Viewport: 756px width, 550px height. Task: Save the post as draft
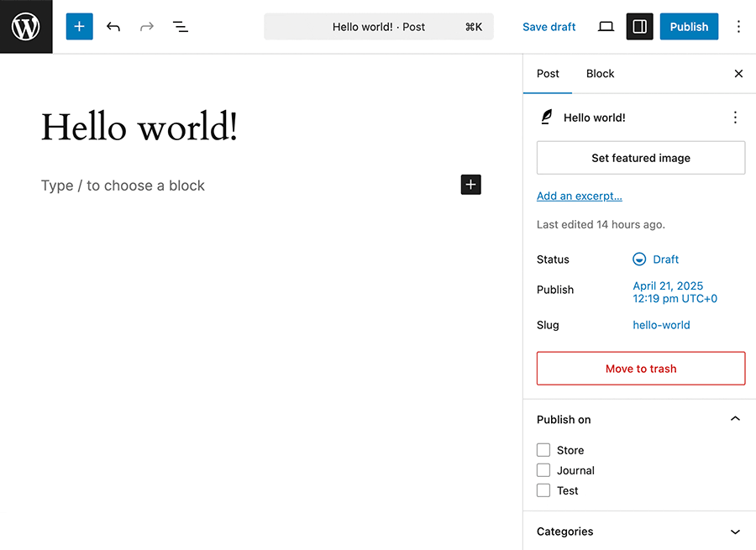[549, 27]
